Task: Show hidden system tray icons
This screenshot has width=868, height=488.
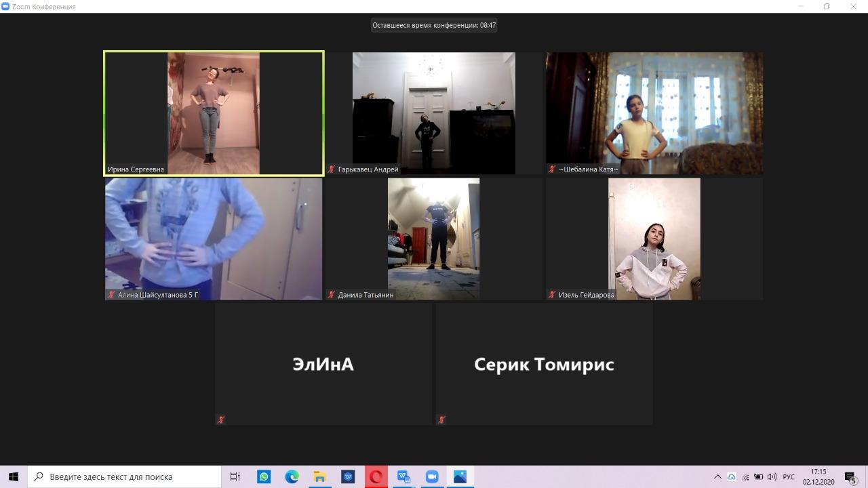Action: pyautogui.click(x=717, y=476)
